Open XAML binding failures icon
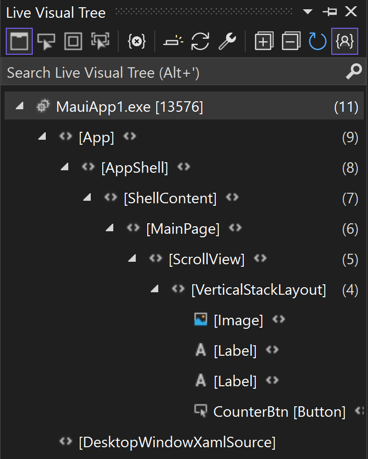This screenshot has width=368, height=459. pyautogui.click(x=137, y=41)
